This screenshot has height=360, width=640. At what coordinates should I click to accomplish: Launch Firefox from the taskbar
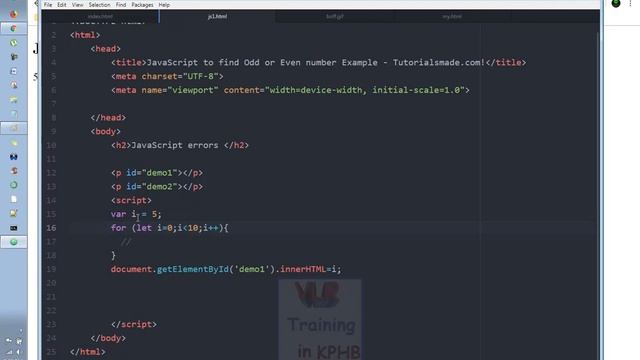[13, 14]
